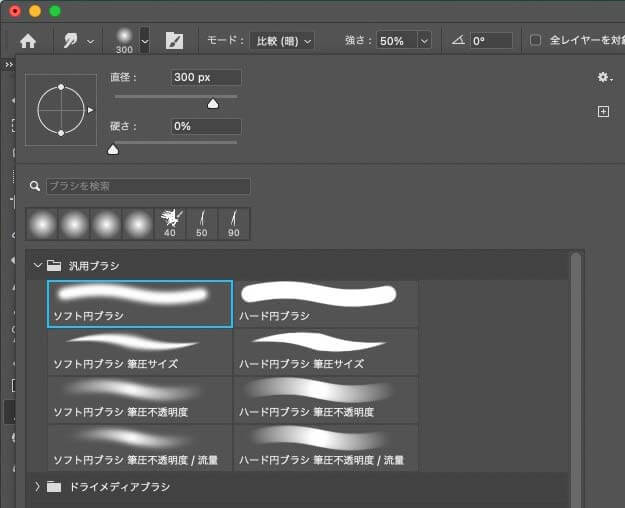The height and width of the screenshot is (508, 625).
Task: Click the 硬さ hardness slider handle
Action: [113, 150]
